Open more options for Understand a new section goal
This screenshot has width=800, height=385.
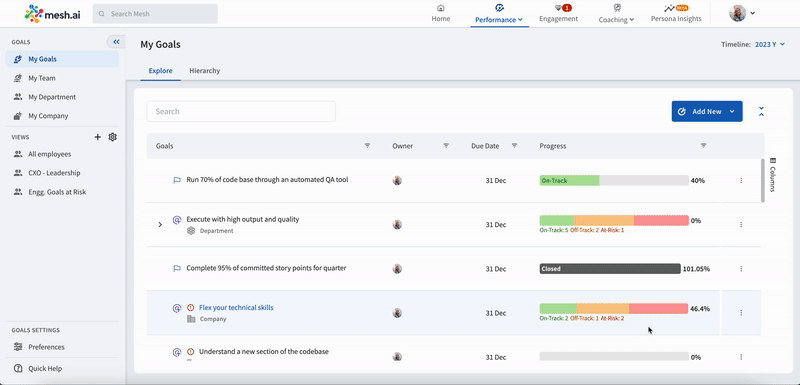(x=741, y=357)
